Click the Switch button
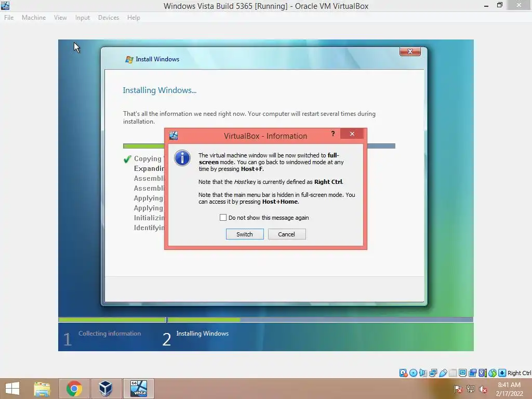This screenshot has height=399, width=532. (x=245, y=234)
